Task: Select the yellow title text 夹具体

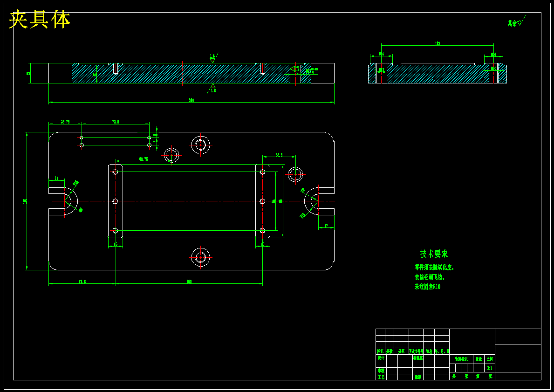Action: click(x=40, y=20)
